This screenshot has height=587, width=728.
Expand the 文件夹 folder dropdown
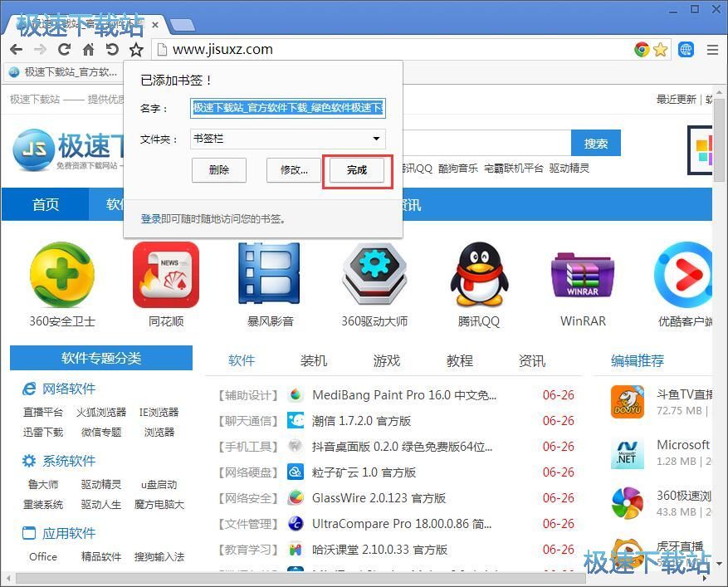click(288, 139)
